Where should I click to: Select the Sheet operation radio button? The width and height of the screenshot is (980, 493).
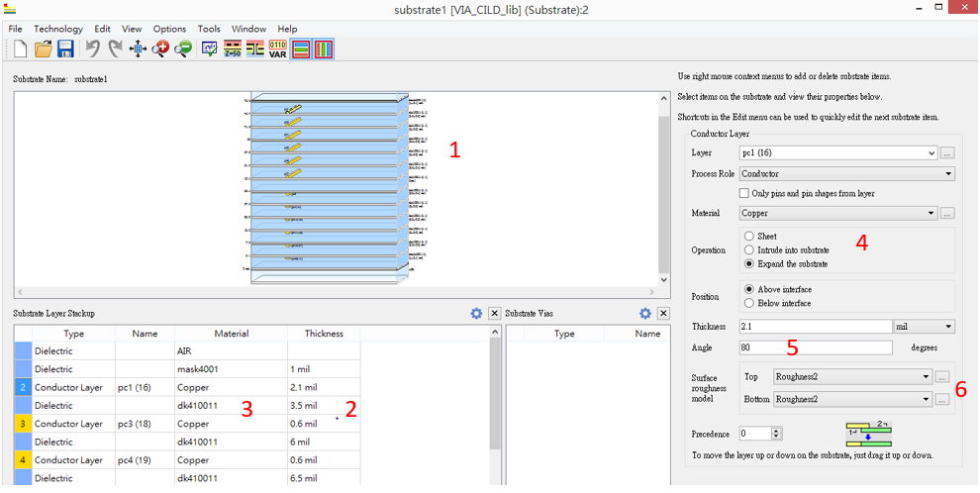(x=748, y=237)
